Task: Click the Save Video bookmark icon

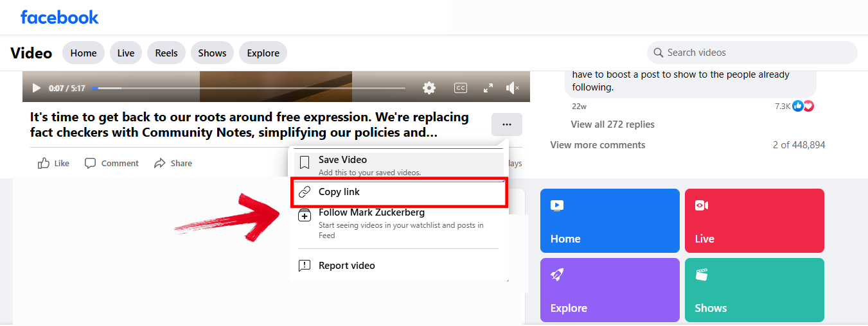Action: pos(305,162)
